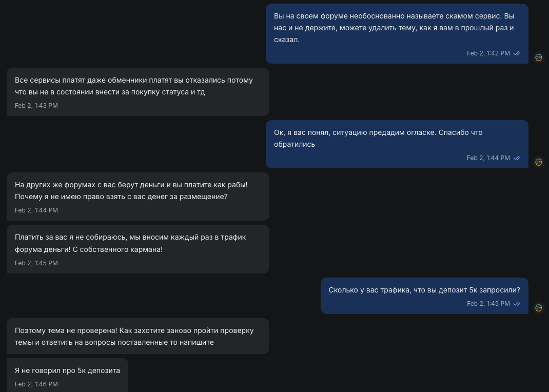Click avatar beside the 'Вы на своем форуме' message

538,57
